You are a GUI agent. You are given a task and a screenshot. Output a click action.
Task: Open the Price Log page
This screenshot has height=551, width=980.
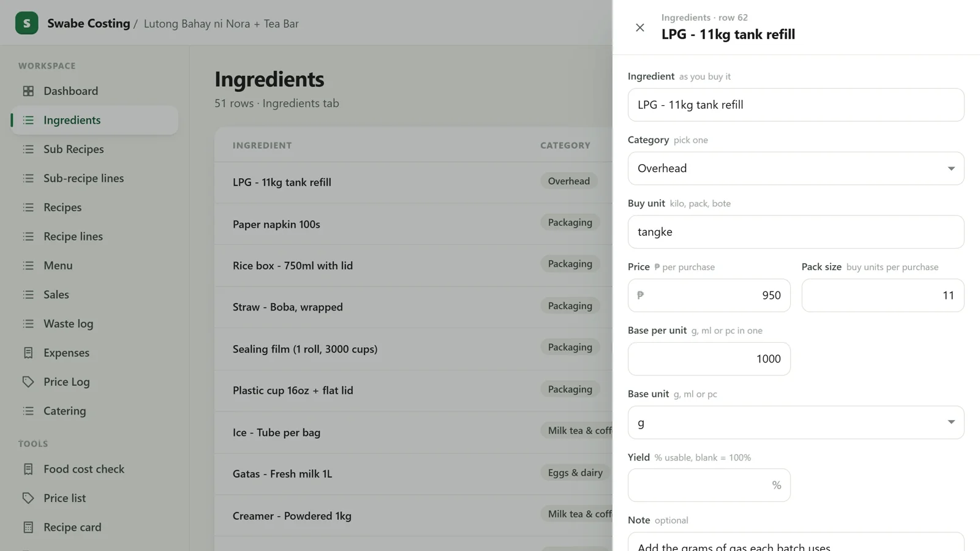(x=94, y=382)
